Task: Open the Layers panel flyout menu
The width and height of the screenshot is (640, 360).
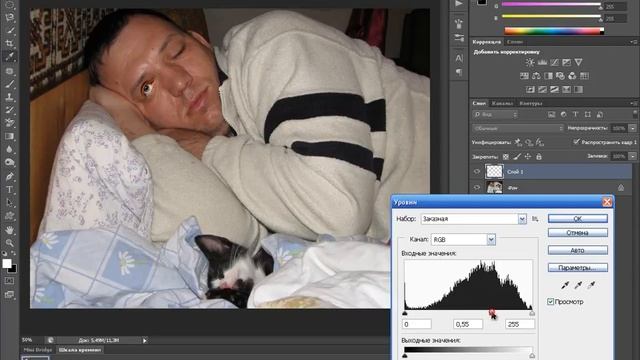Action: pyautogui.click(x=634, y=104)
